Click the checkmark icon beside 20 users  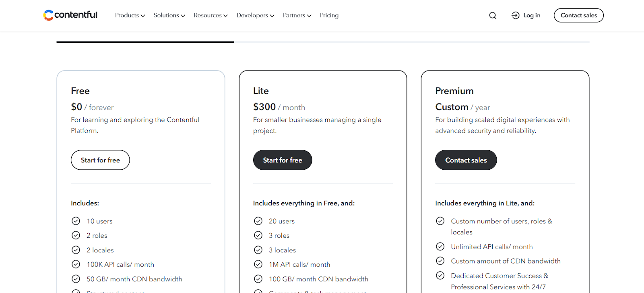[258, 221]
